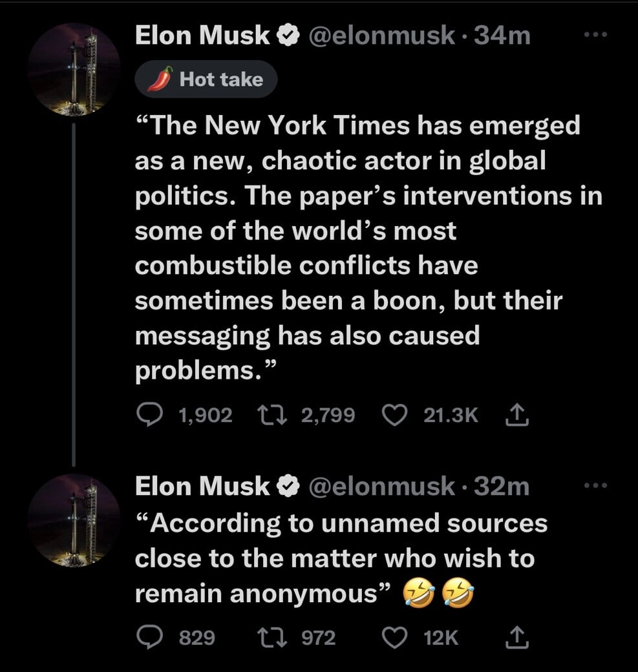
Task: Open Elon Musk display name on first tweet
Action: click(202, 36)
